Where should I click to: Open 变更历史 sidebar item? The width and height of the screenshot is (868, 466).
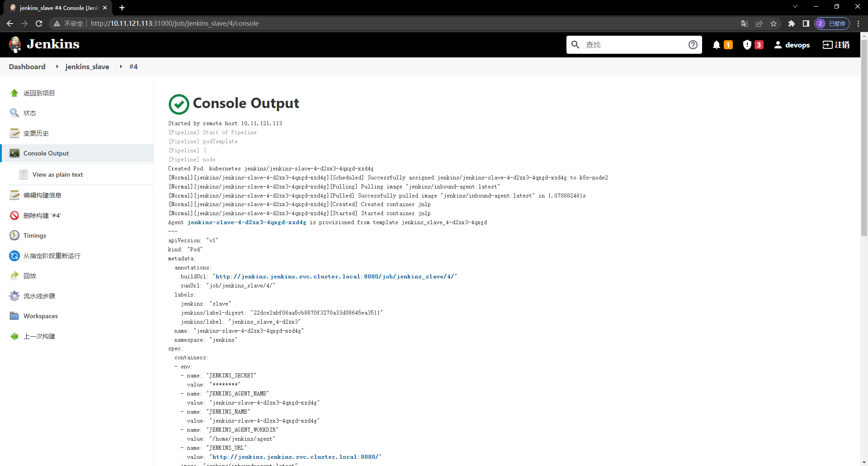coord(36,133)
